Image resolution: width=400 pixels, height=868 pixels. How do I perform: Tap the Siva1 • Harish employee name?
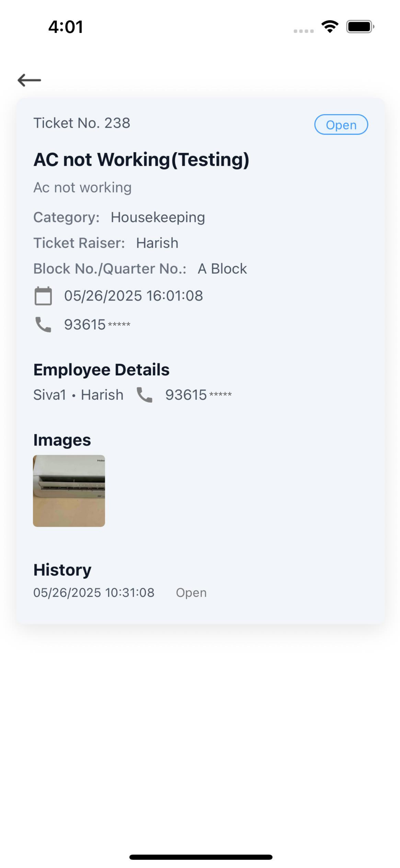click(78, 395)
